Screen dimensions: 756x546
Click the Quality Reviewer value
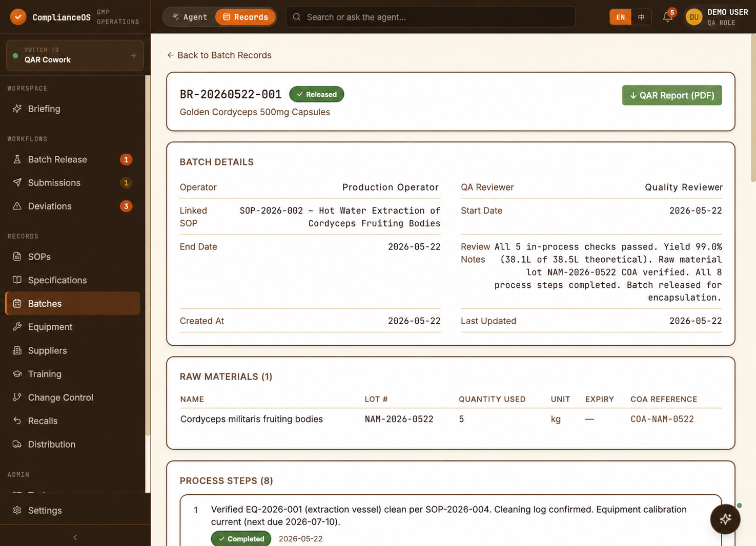(684, 187)
